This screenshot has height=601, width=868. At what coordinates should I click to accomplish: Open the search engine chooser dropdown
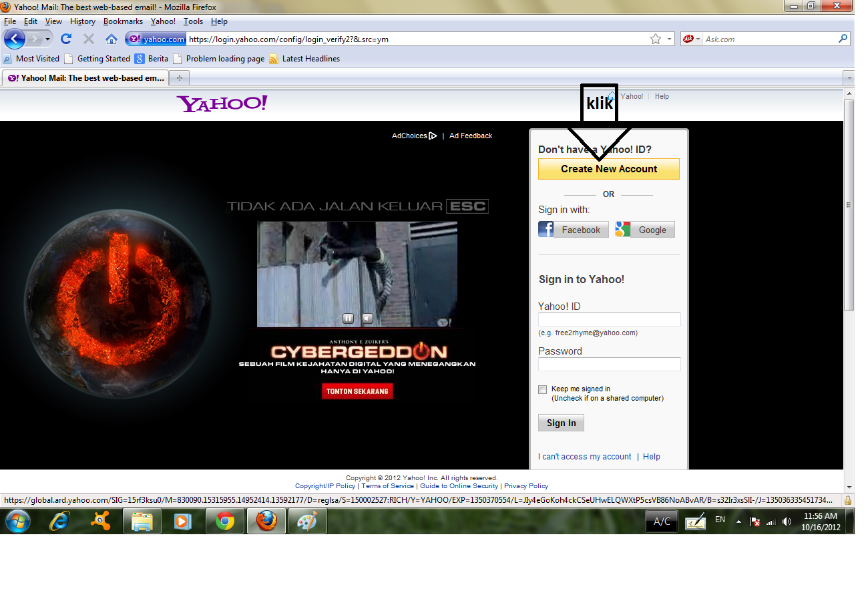click(692, 39)
